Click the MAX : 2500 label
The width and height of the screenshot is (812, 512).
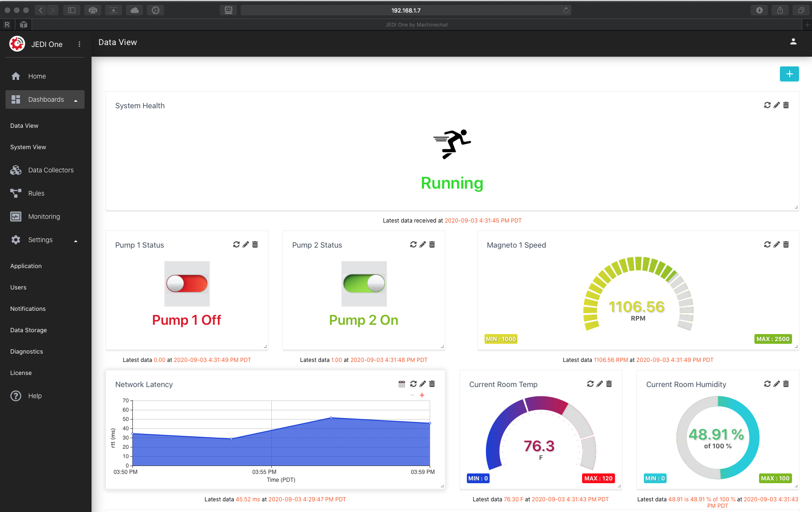pos(773,339)
